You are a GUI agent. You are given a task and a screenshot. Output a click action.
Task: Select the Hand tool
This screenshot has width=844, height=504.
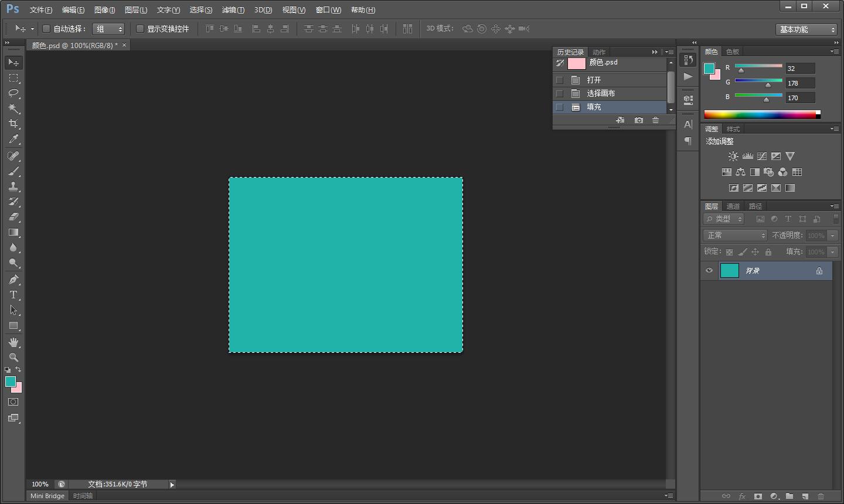(x=13, y=342)
